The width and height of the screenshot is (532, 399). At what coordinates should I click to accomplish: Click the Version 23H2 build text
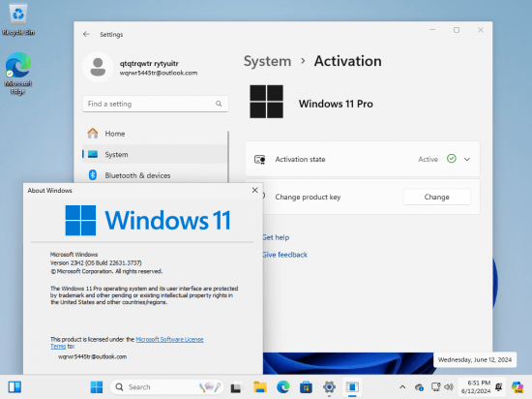96,262
